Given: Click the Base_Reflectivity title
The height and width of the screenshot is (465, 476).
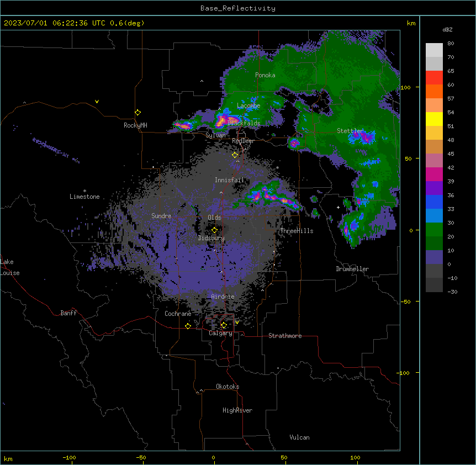Looking at the screenshot, I should click(x=238, y=8).
